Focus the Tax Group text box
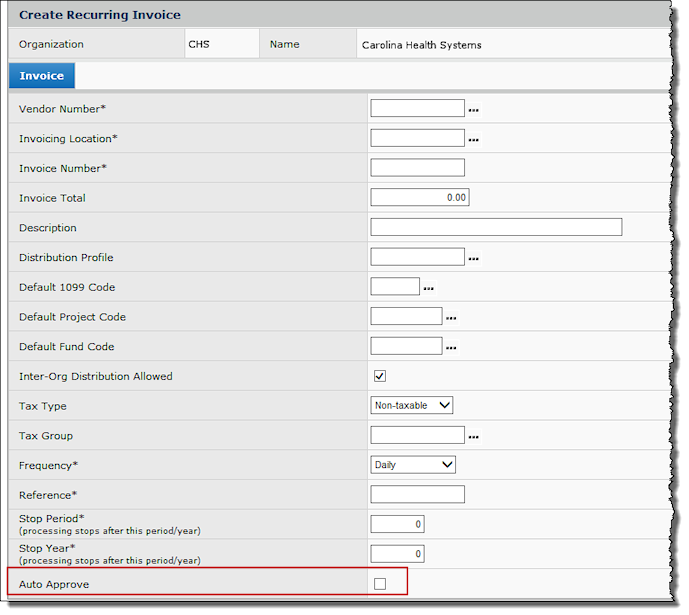 point(417,435)
